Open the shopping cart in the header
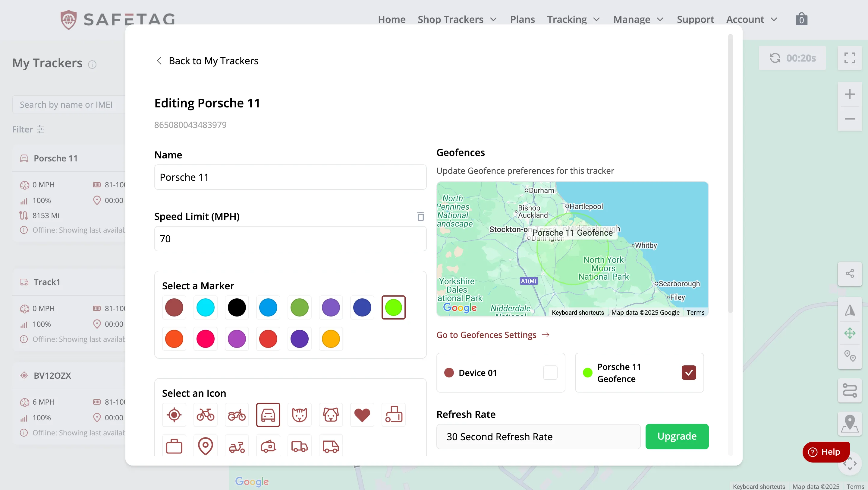The height and width of the screenshot is (490, 868). (801, 19)
